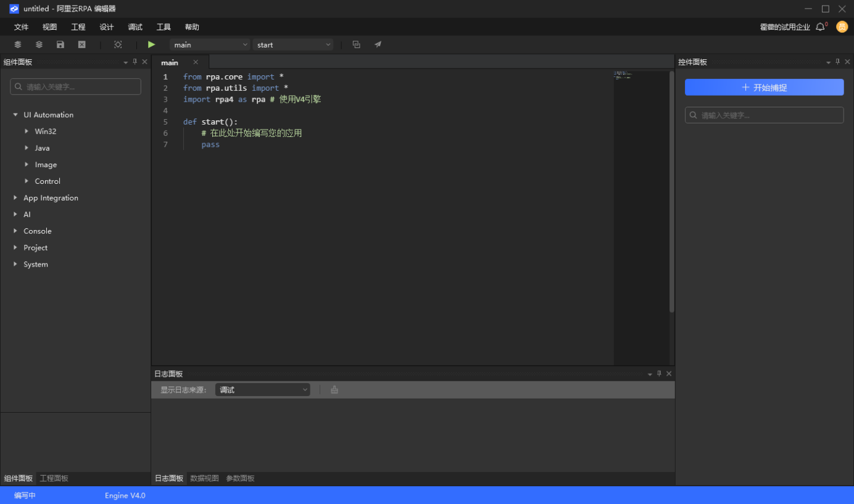
Task: Open the 帮助 menu
Action: click(x=192, y=27)
